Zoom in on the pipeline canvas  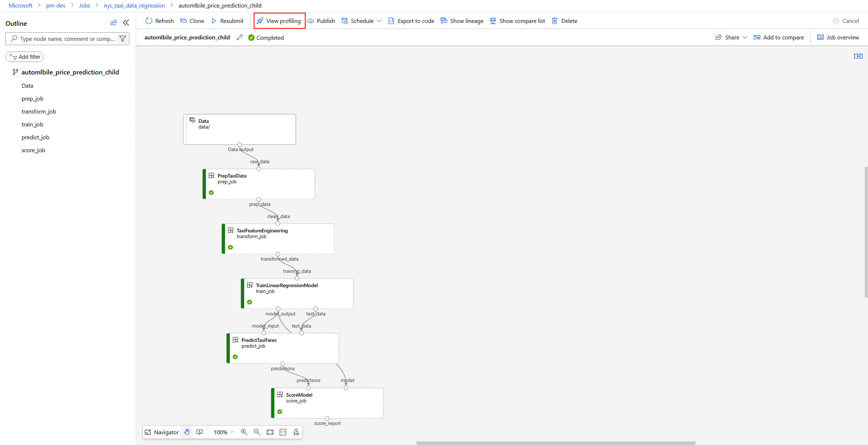click(244, 432)
